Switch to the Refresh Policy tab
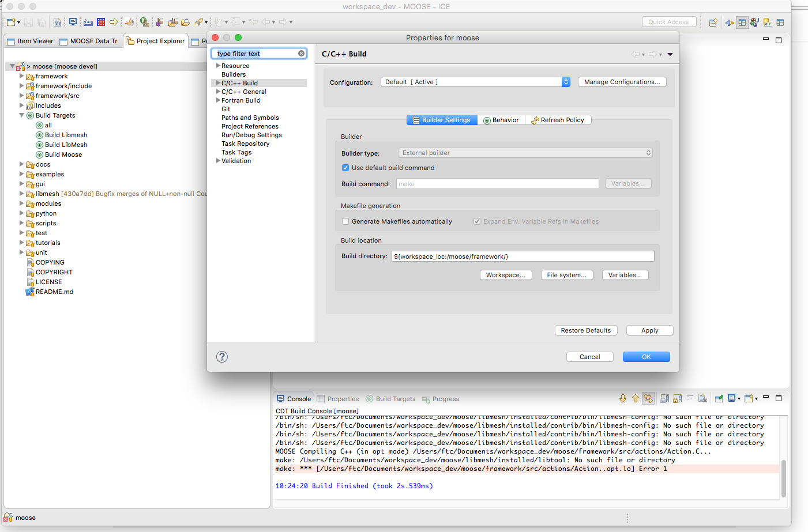808x532 pixels. tap(558, 120)
